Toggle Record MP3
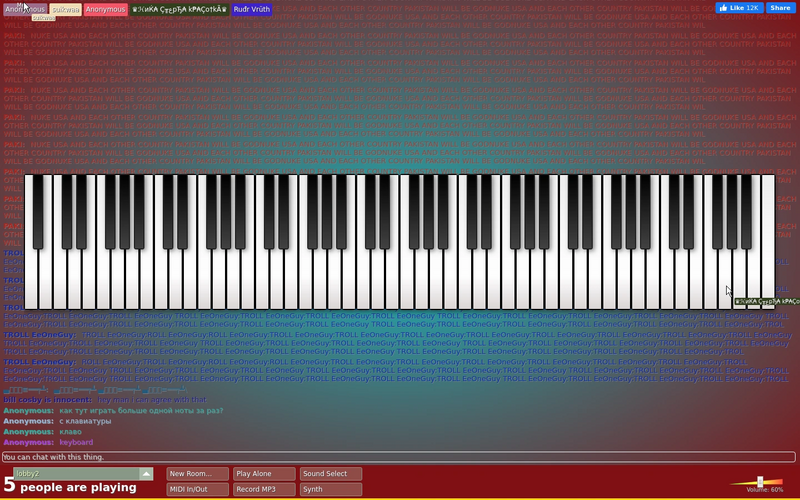Image resolution: width=800 pixels, height=500 pixels. coord(264,489)
